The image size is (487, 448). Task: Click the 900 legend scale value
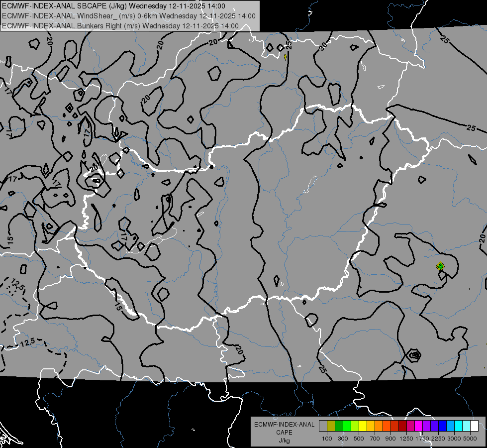390,439
